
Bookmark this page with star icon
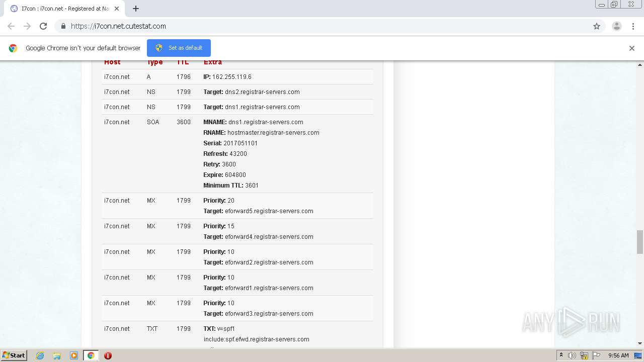click(597, 26)
